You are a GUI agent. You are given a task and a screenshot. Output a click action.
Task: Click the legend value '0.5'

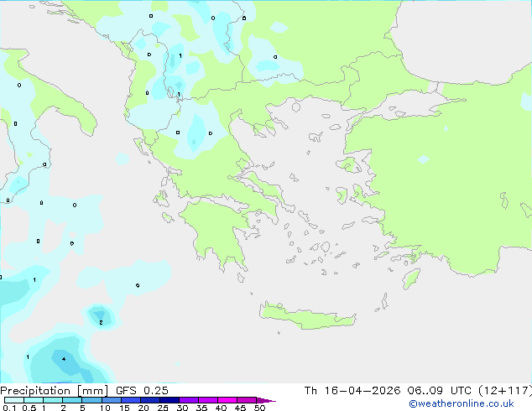(x=29, y=408)
